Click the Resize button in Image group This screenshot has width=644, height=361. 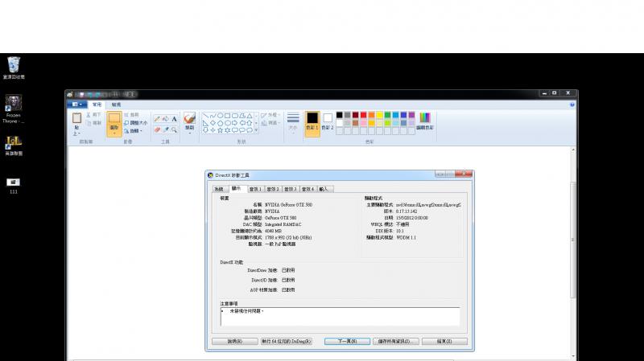pos(136,123)
